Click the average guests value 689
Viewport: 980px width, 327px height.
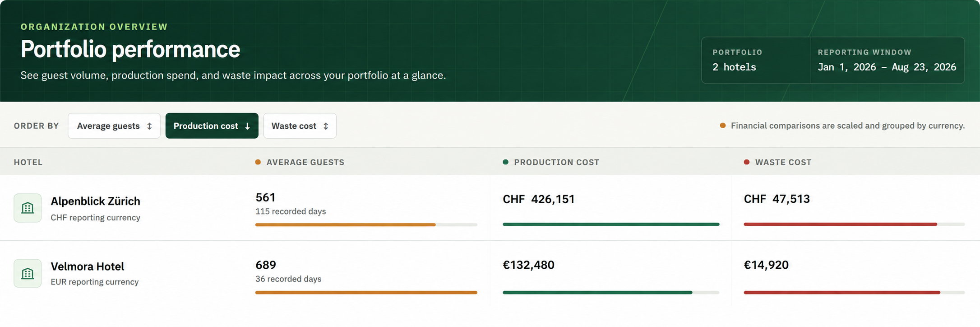(265, 265)
